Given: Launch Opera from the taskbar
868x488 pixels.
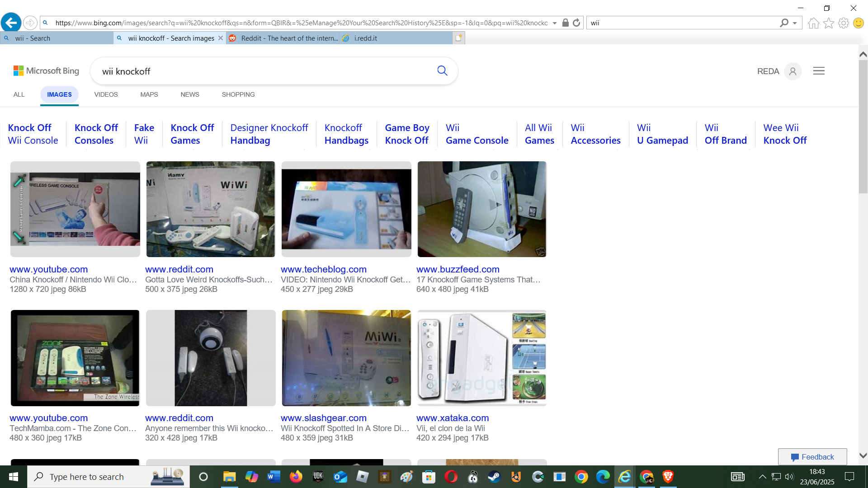Looking at the screenshot, I should pos(451,477).
